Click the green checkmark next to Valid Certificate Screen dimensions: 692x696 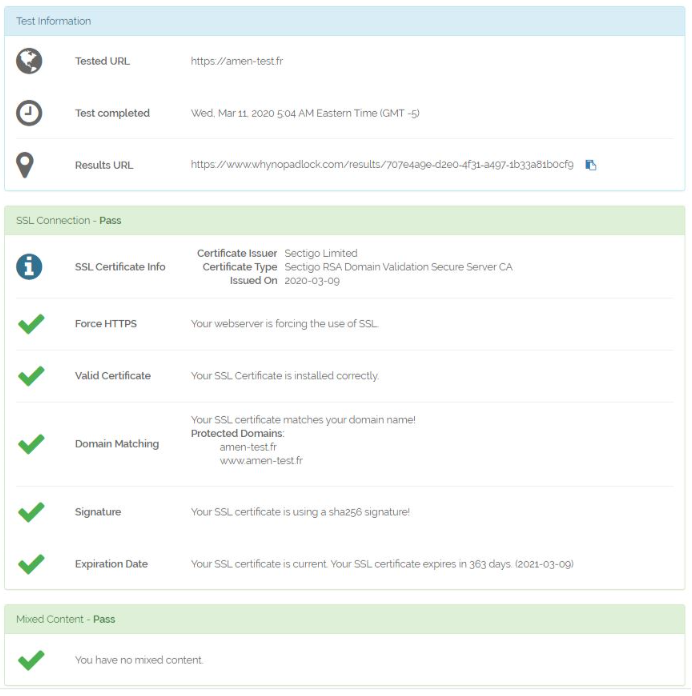coord(31,376)
